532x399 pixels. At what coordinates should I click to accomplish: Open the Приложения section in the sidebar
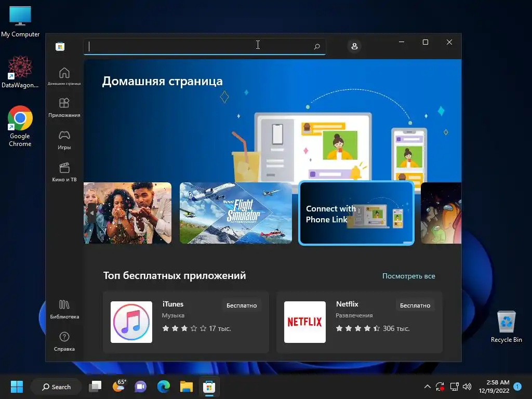pos(64,108)
